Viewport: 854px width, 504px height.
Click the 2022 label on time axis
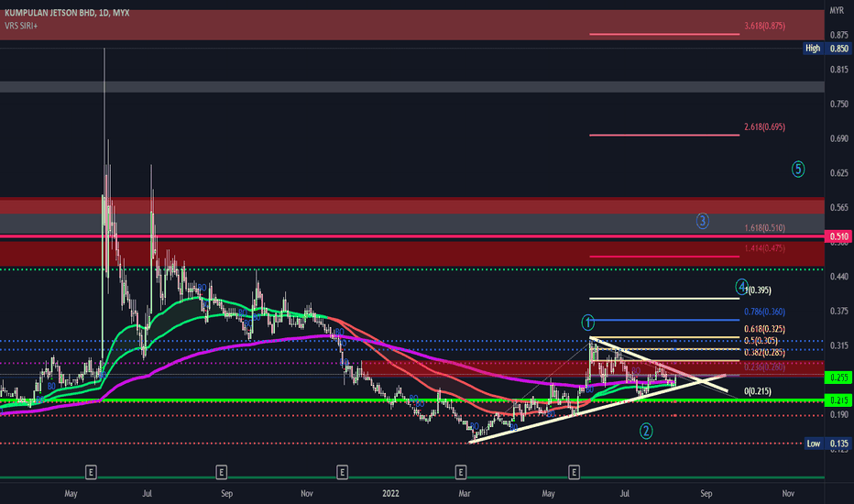390,493
